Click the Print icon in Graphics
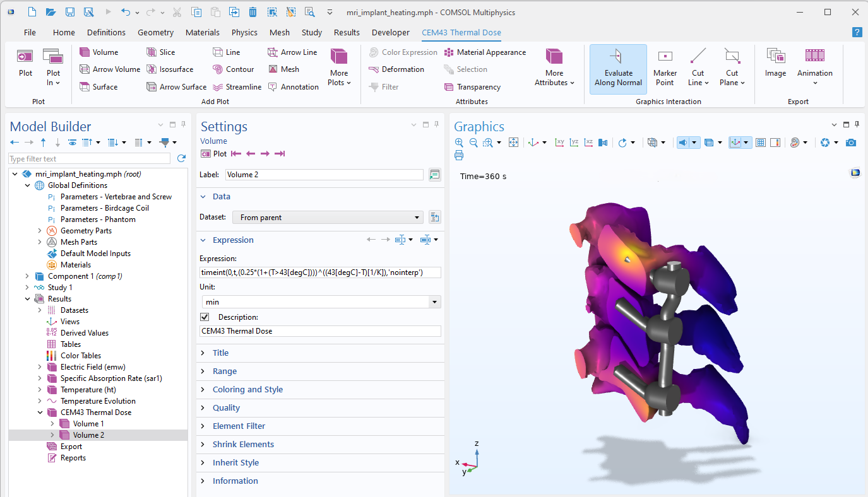868x497 pixels. coord(459,155)
